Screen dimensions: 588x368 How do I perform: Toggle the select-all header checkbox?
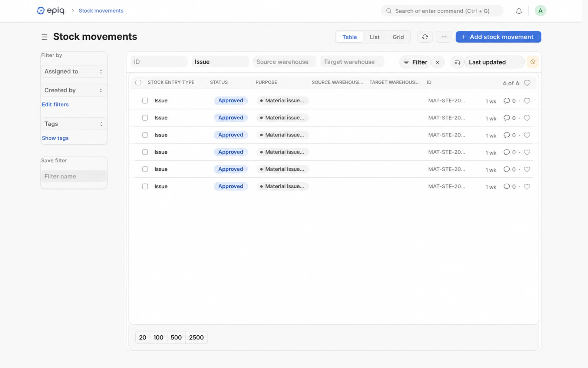tap(138, 83)
